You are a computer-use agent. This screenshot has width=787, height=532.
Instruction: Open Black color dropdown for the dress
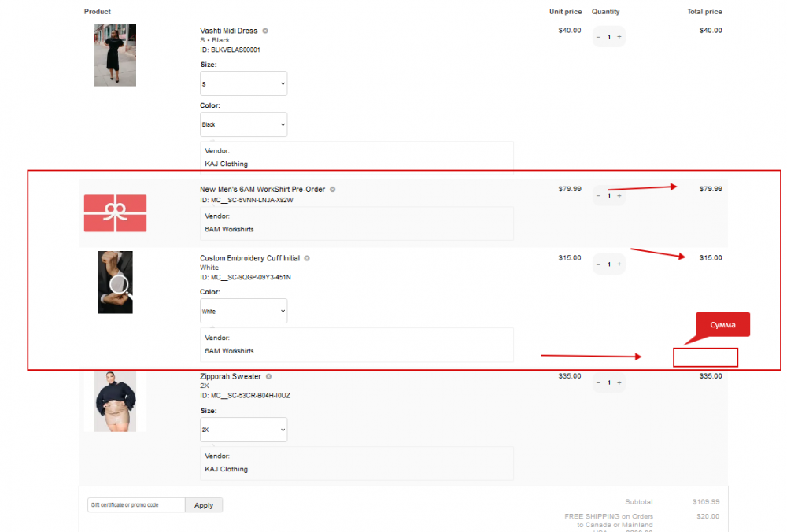click(x=243, y=124)
